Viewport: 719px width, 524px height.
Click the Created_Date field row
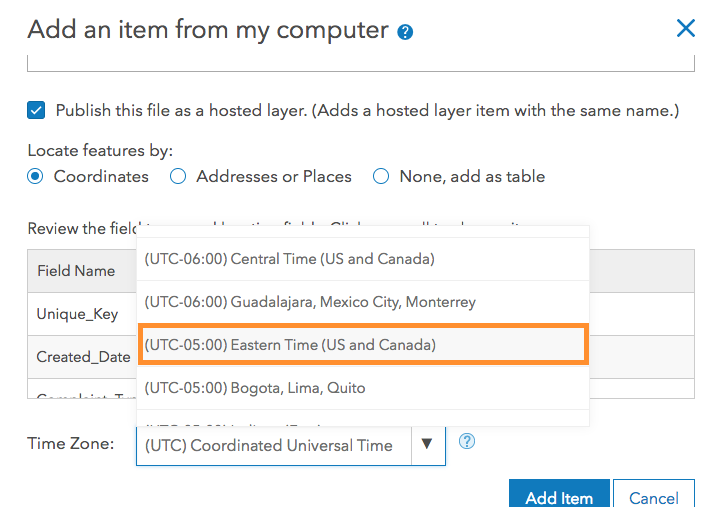[x=83, y=357]
